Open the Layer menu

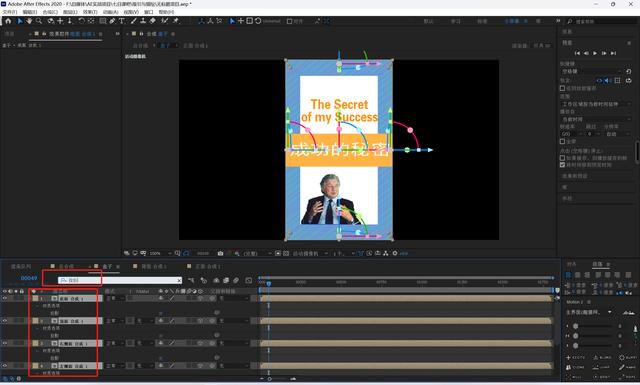[x=70, y=12]
